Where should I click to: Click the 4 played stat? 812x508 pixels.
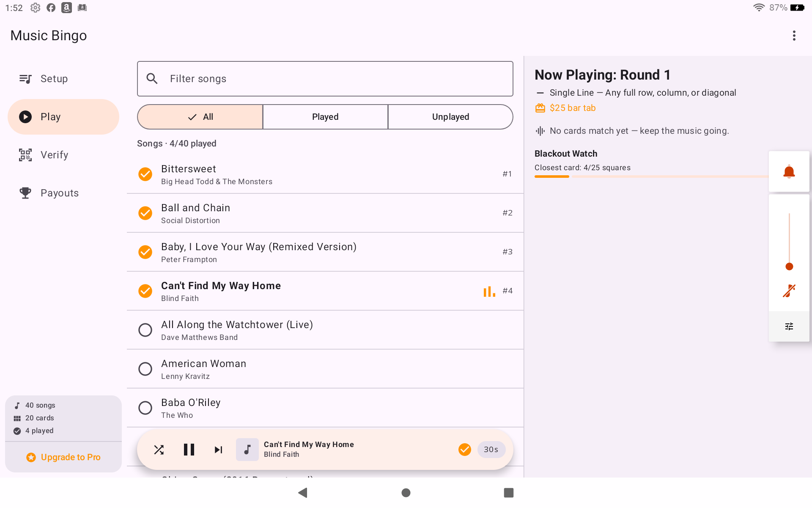pos(39,431)
